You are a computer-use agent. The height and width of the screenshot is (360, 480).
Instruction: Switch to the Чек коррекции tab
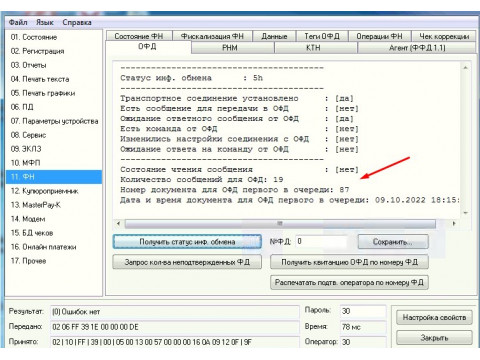[x=444, y=36]
